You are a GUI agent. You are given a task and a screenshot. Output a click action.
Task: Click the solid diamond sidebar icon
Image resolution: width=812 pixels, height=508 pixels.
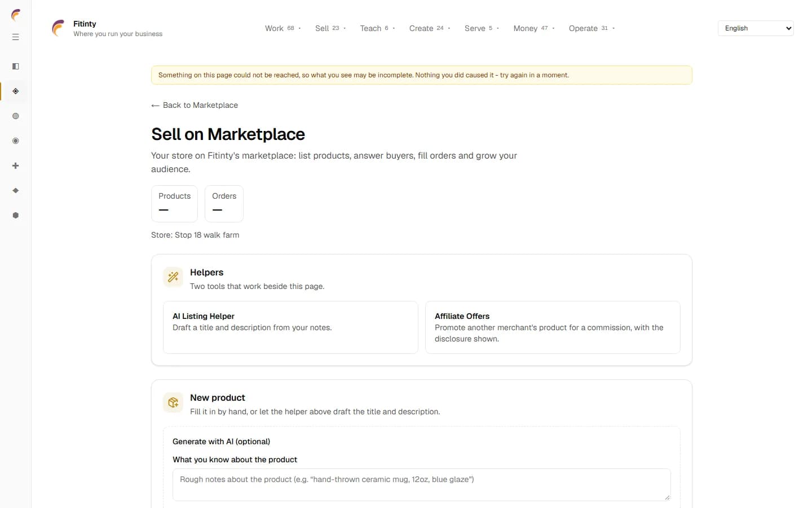[x=16, y=191]
